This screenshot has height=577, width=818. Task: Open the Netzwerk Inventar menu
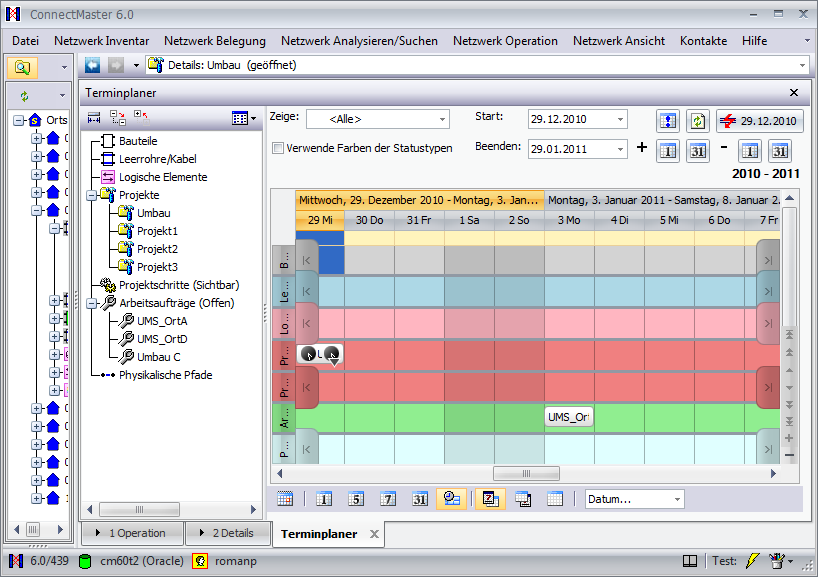click(x=102, y=41)
